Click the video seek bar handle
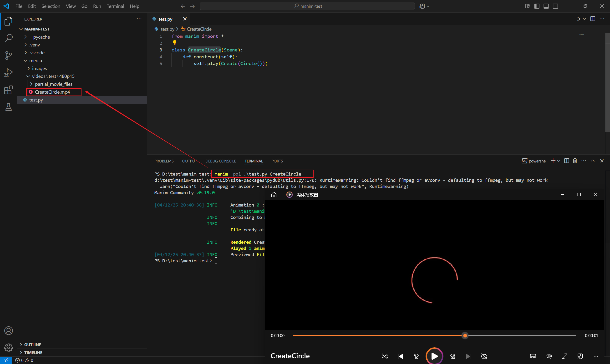The height and width of the screenshot is (364, 610). 465,336
